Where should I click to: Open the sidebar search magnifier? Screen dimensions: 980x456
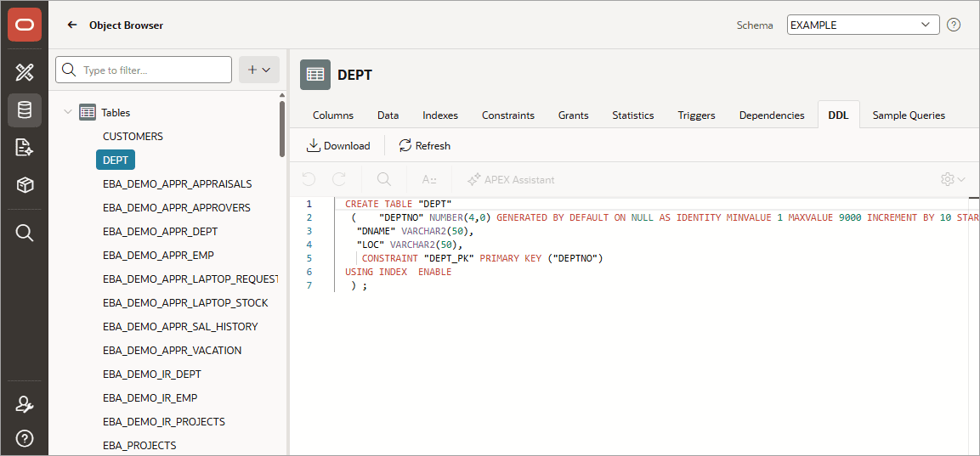tap(25, 233)
